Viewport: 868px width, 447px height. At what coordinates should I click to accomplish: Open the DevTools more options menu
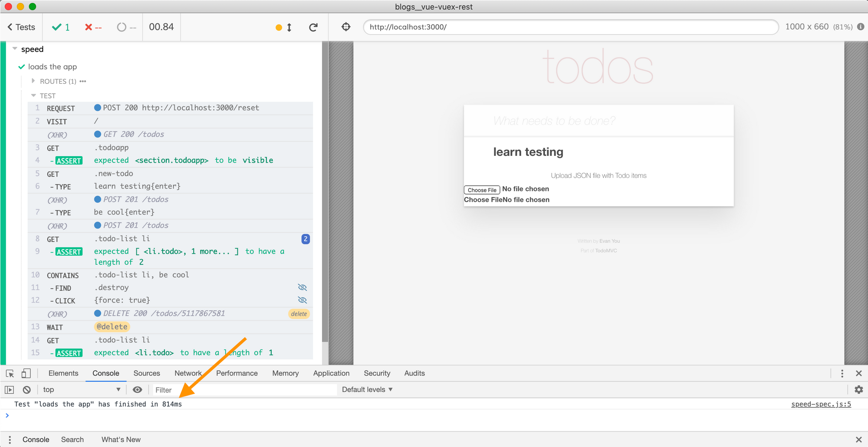pyautogui.click(x=842, y=373)
